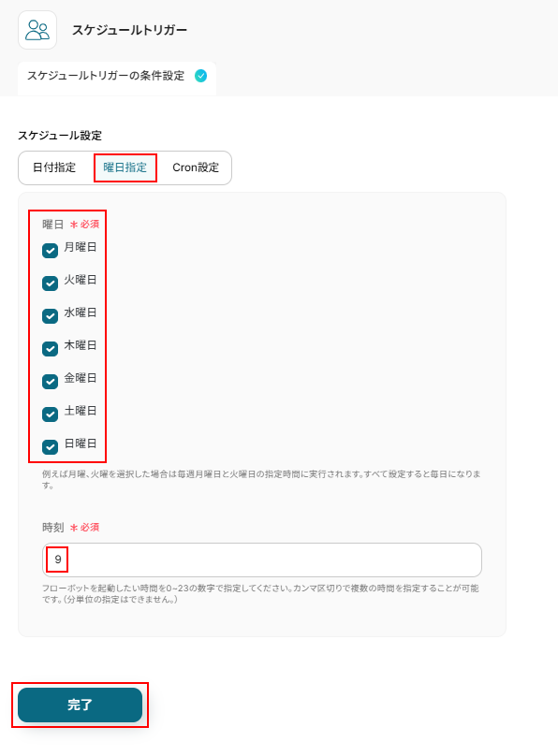Click the 曜日 必須 label
558x756 pixels.
point(71,225)
